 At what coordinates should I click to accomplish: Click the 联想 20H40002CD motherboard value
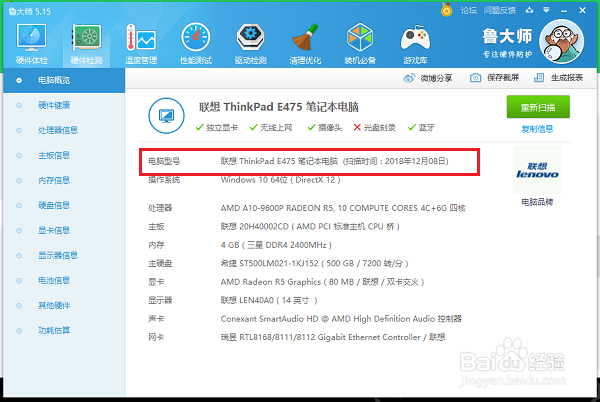click(310, 226)
